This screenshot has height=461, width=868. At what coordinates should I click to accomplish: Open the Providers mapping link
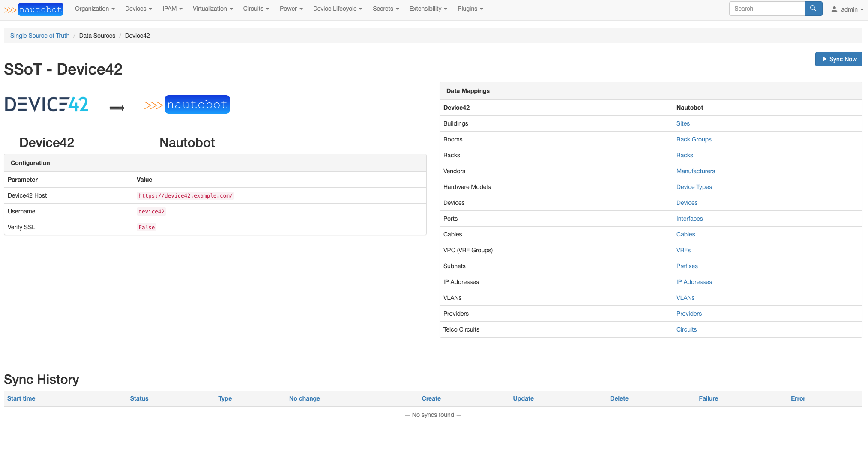pyautogui.click(x=689, y=314)
